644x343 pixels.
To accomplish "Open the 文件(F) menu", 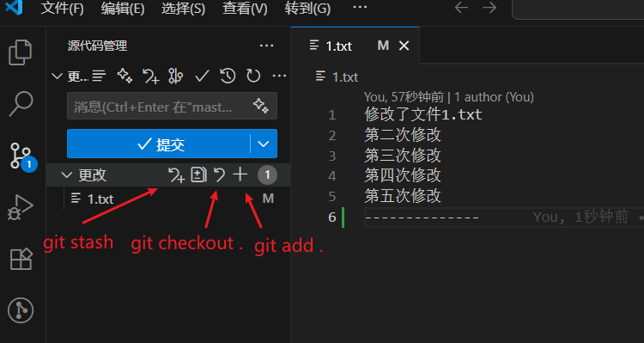I will [63, 9].
